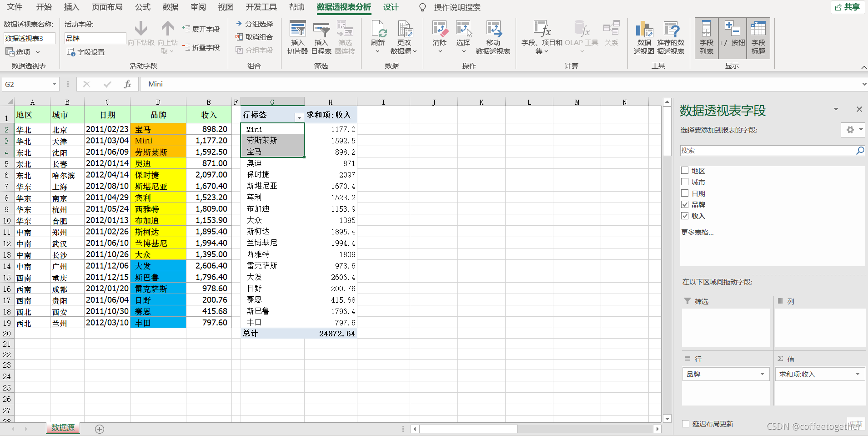Expand the 品牌 row field dropdown

click(762, 374)
